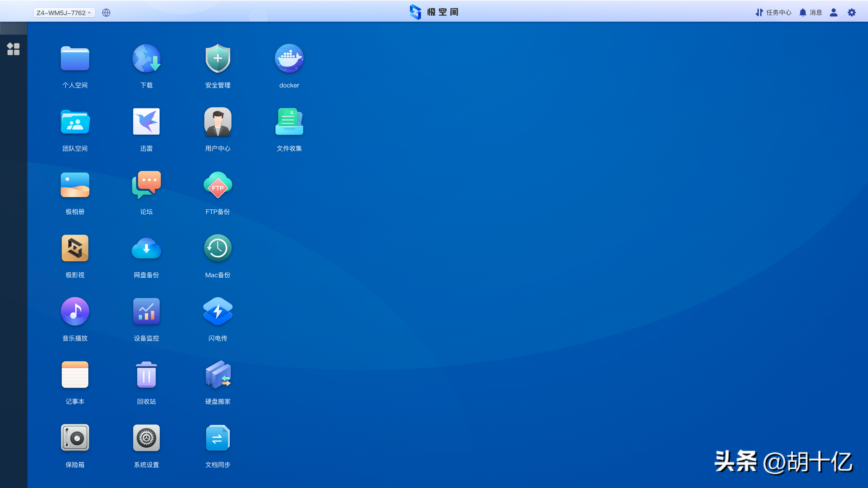Launch 极影视 video app
The height and width of the screenshot is (488, 868).
[75, 248]
